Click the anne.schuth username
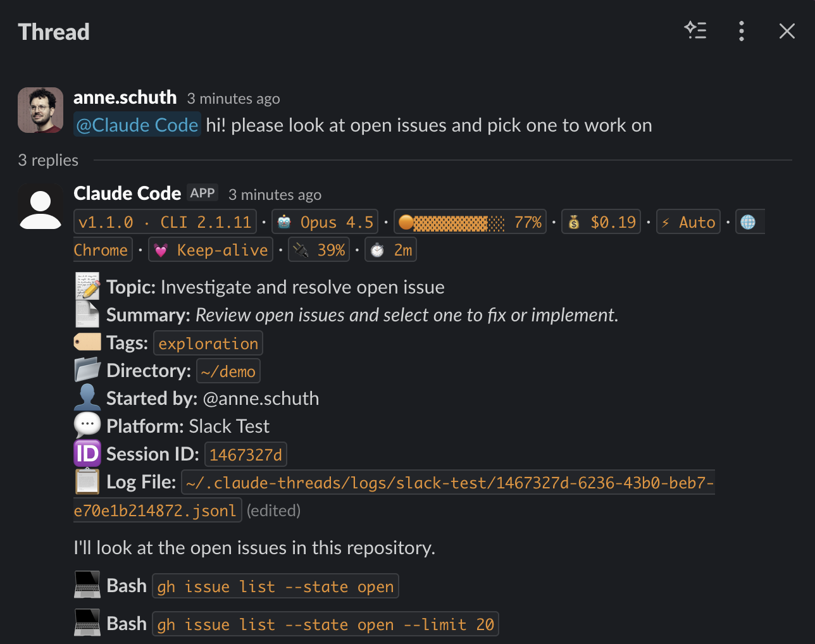The image size is (815, 644). pos(125,97)
